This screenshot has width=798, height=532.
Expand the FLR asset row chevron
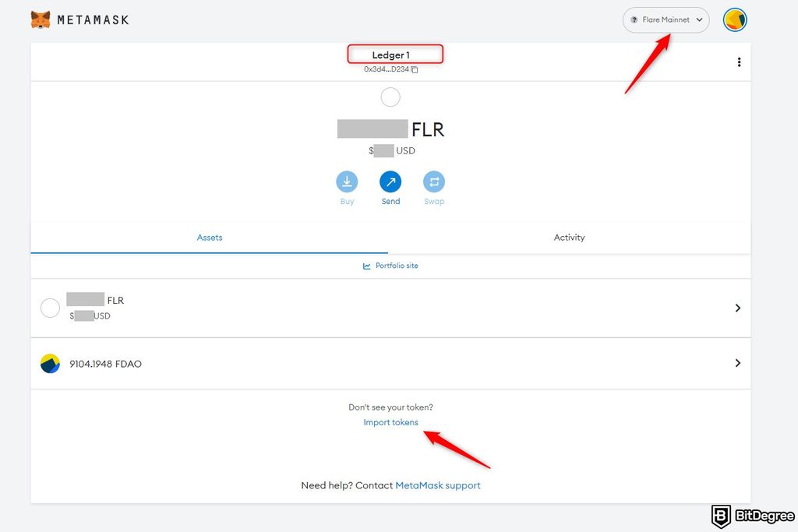coord(737,308)
